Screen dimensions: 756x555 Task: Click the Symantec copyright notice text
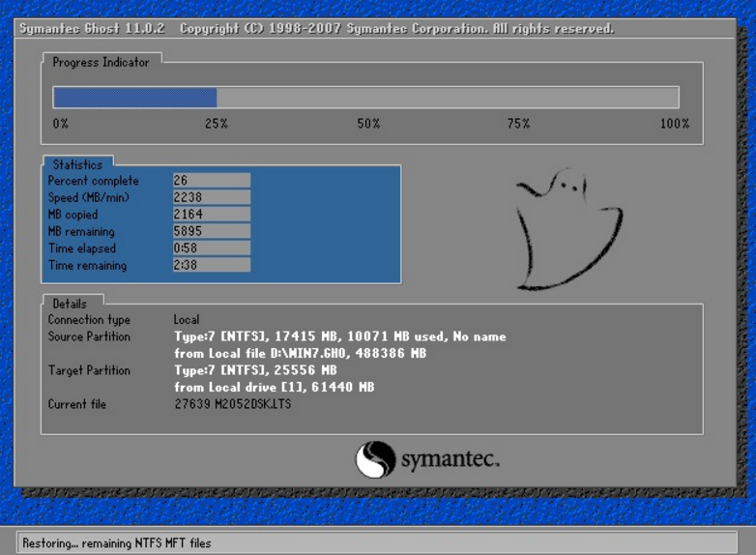tap(397, 28)
